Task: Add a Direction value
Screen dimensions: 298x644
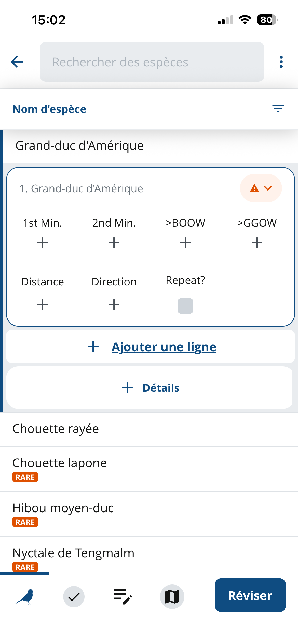Action: (x=114, y=304)
